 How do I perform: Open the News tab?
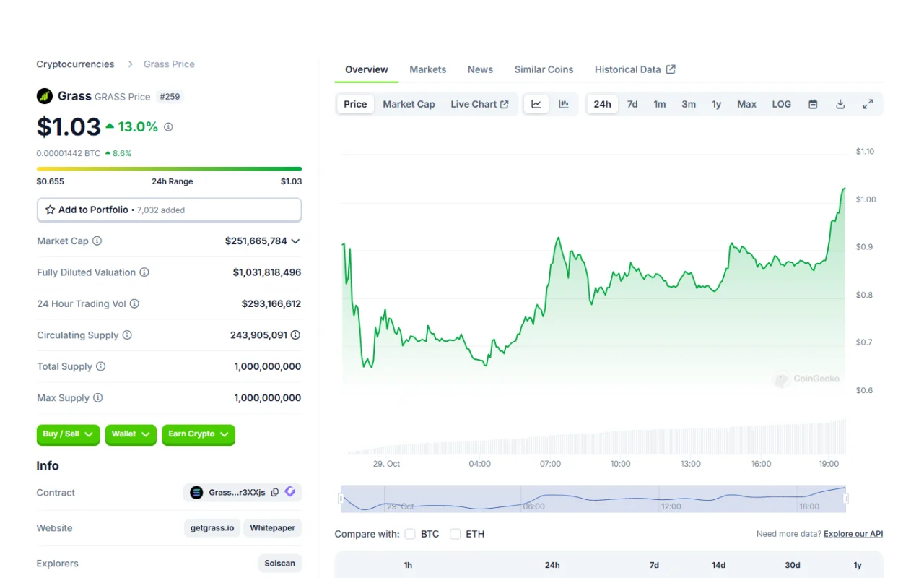(480, 69)
